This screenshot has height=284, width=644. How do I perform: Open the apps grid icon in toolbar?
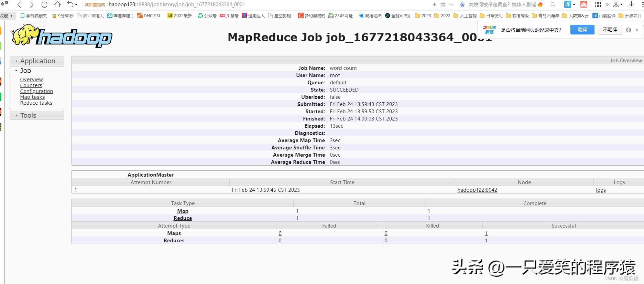tap(598, 4)
